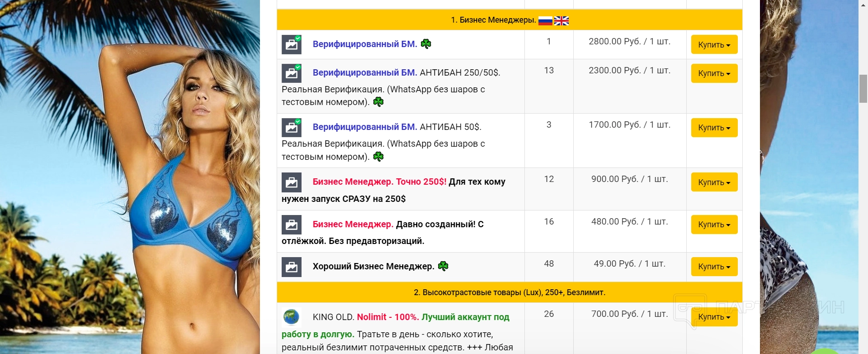Click the stock quantity '48'

[x=549, y=264]
